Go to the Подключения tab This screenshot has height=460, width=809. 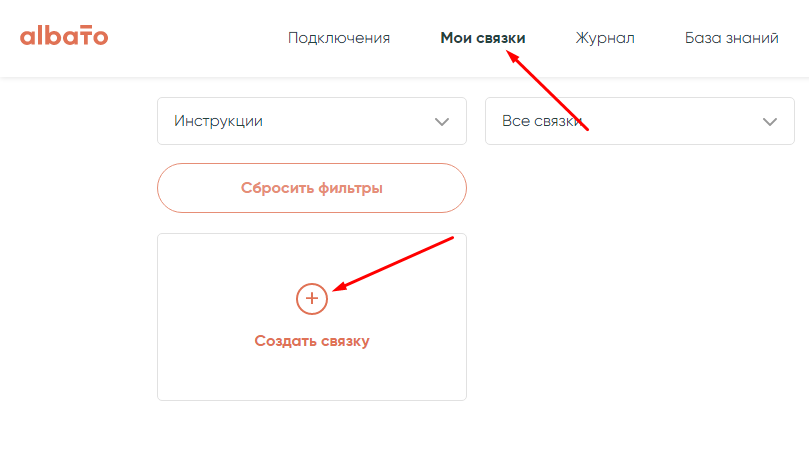(x=339, y=38)
